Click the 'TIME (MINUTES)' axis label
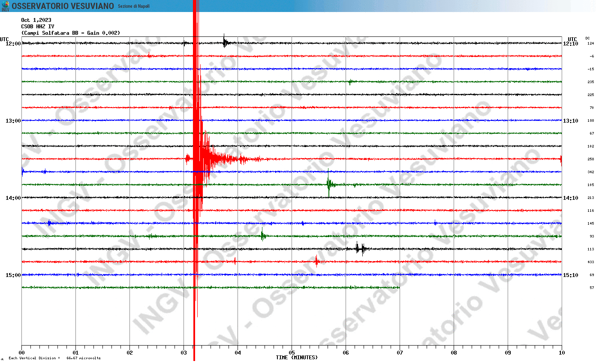Screen dimensions: 596x364 coord(297,358)
